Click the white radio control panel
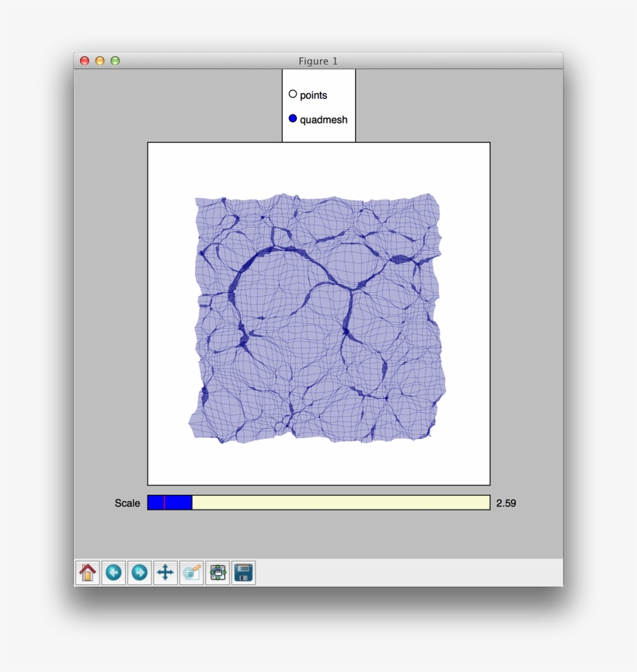 (317, 105)
